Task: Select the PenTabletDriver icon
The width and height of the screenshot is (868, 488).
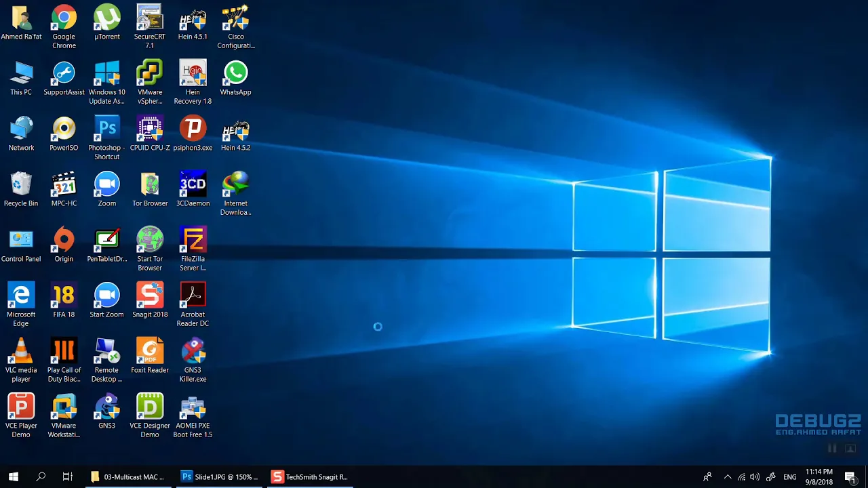Action: pos(106,245)
